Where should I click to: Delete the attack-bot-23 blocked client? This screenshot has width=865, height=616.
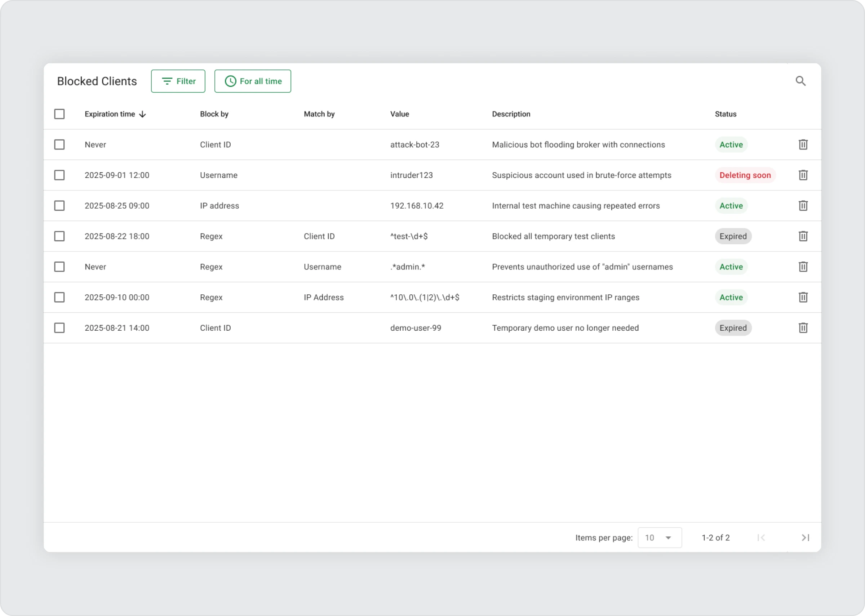tap(803, 144)
